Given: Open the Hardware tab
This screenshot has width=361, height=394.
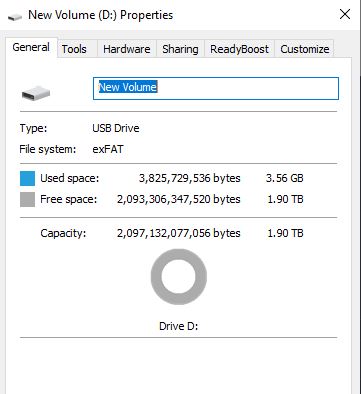Looking at the screenshot, I should (x=127, y=49).
